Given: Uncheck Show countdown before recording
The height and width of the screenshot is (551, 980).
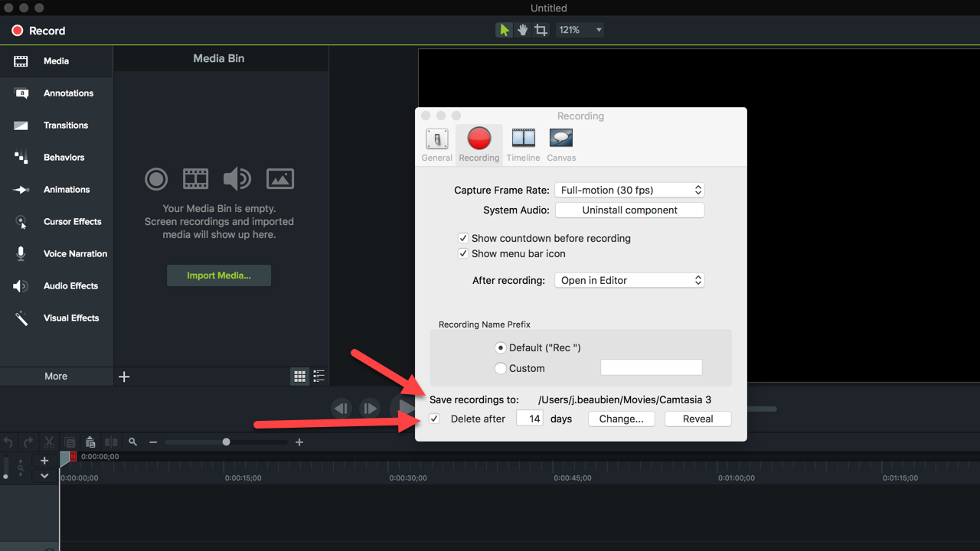Looking at the screenshot, I should coord(463,238).
